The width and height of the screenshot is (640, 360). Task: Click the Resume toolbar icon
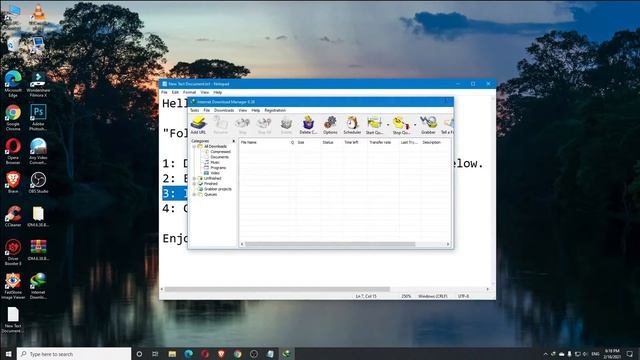click(x=220, y=124)
